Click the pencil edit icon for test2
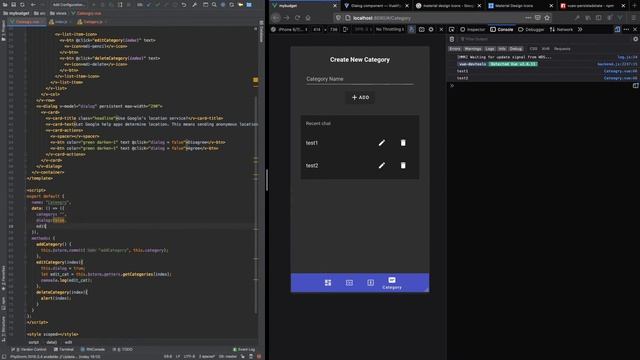 click(x=382, y=165)
